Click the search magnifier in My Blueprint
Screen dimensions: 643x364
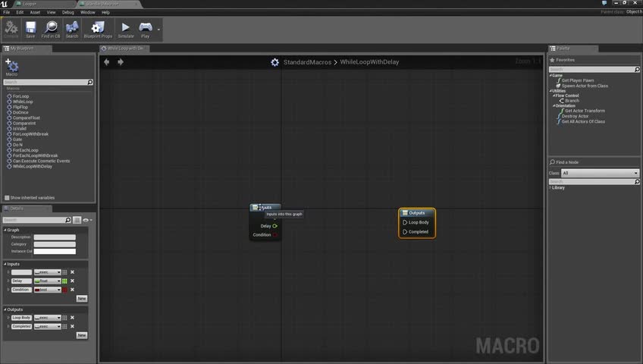90,83
